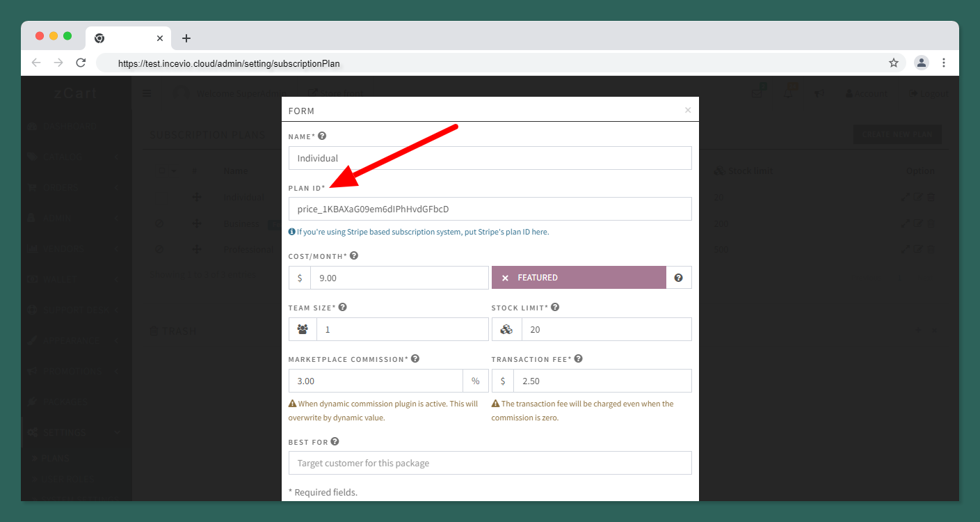Remove the Featured tag via its X

tap(505, 277)
